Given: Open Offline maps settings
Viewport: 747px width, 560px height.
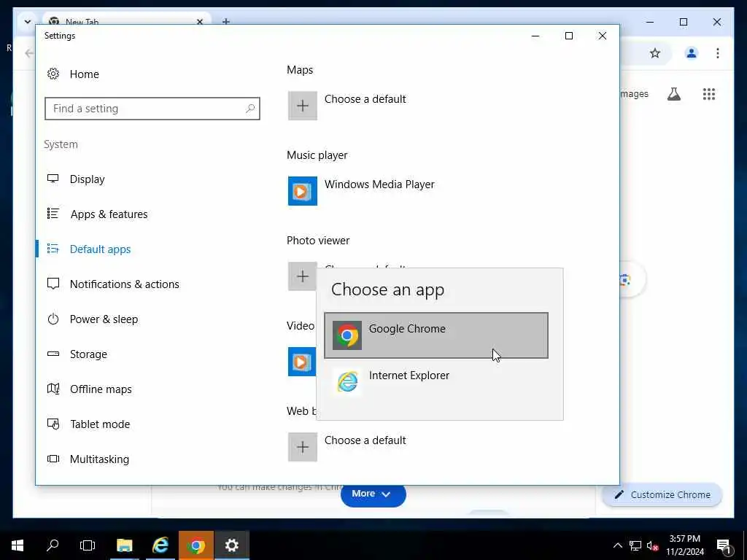Looking at the screenshot, I should [101, 389].
